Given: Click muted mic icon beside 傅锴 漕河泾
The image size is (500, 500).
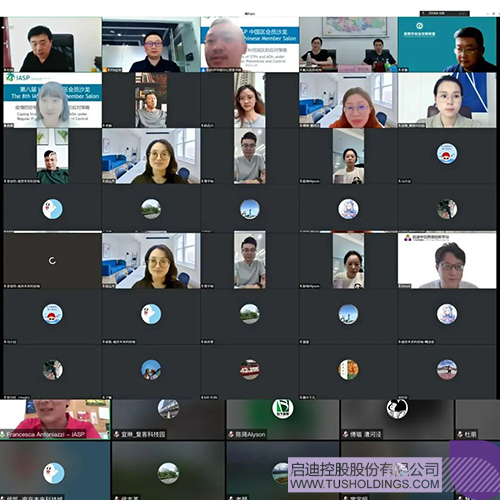Looking at the screenshot, I should point(346,434).
